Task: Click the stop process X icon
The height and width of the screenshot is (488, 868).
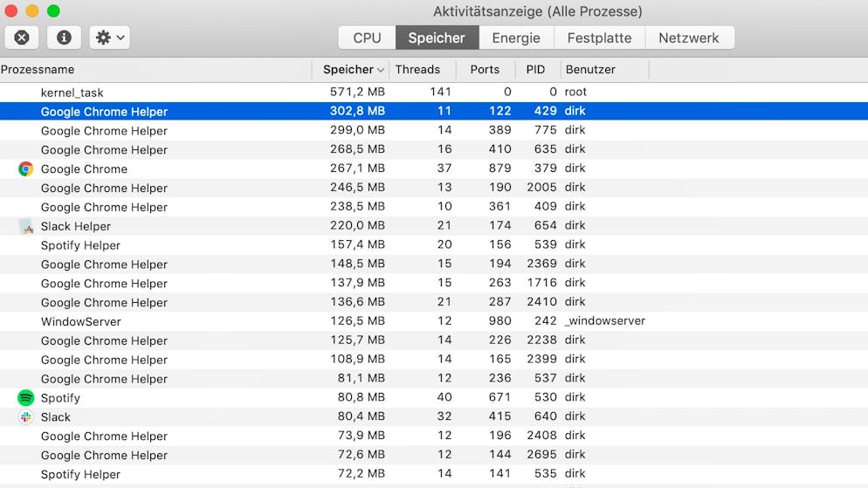Action: coord(22,38)
